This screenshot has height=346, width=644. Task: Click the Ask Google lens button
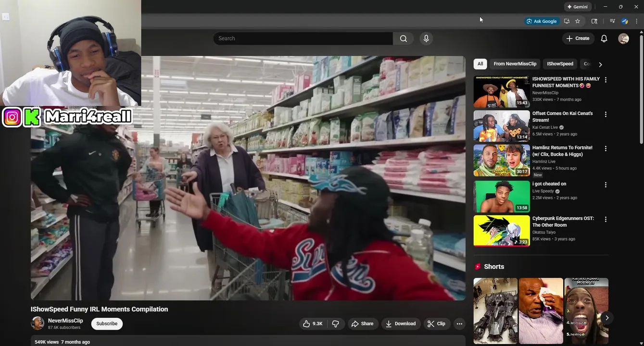click(x=542, y=21)
